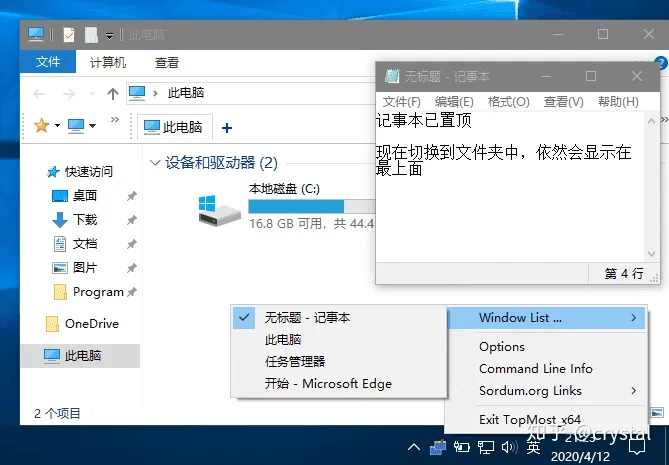Open dropdown next to the star icon

point(57,125)
